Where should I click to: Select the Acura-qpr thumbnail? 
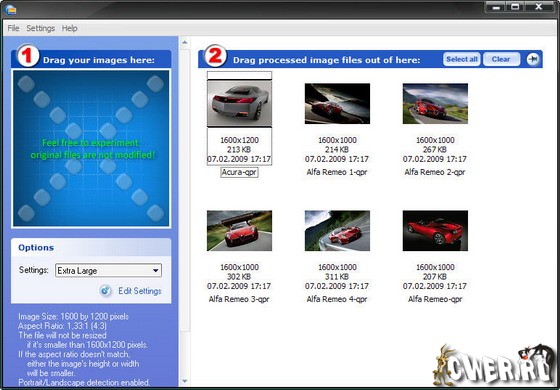tap(239, 103)
